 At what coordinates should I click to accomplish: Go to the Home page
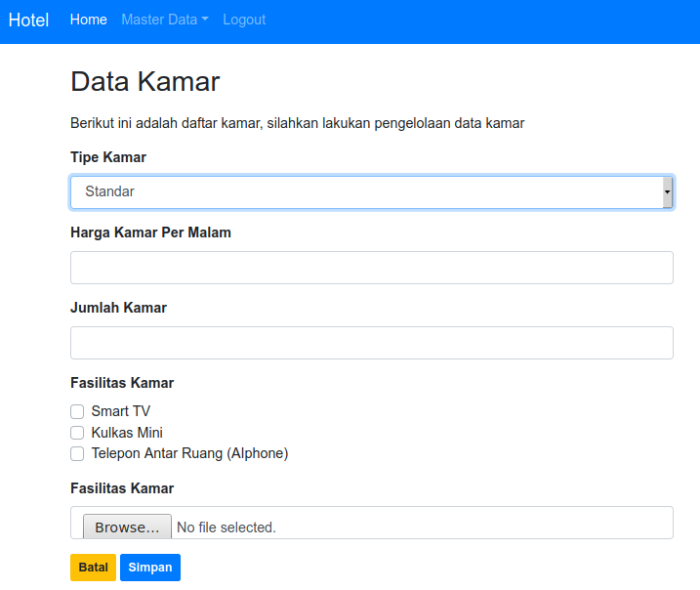pos(89,20)
